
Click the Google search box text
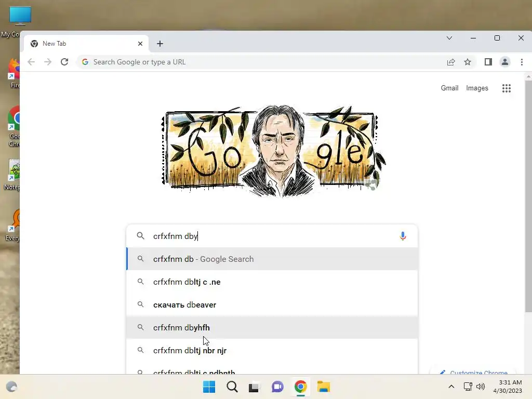click(271, 236)
